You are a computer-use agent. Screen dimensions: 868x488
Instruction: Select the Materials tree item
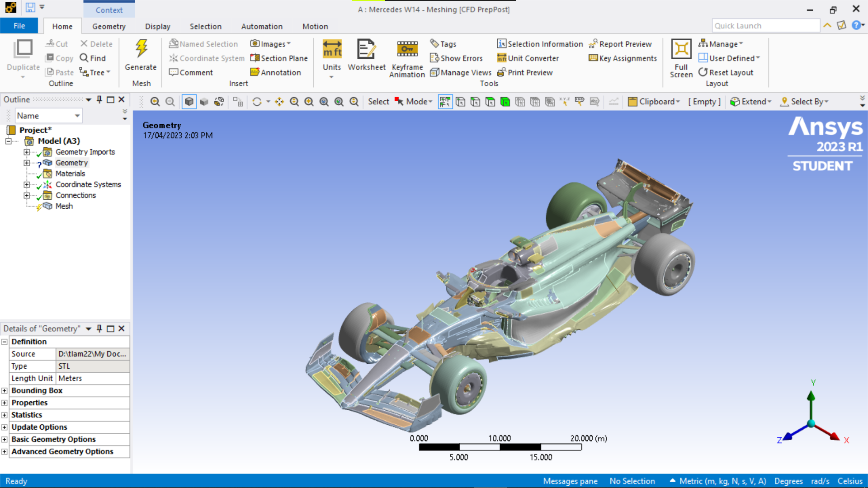[x=70, y=174]
